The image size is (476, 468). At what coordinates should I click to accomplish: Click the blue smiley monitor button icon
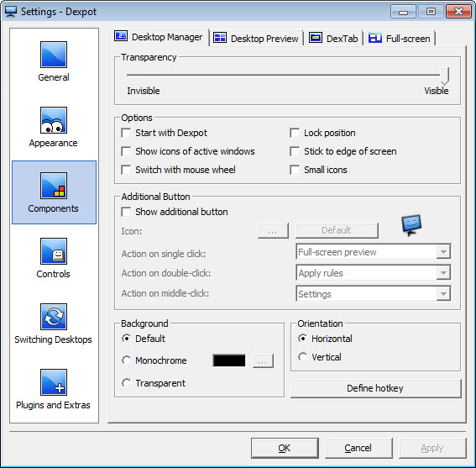point(411,225)
